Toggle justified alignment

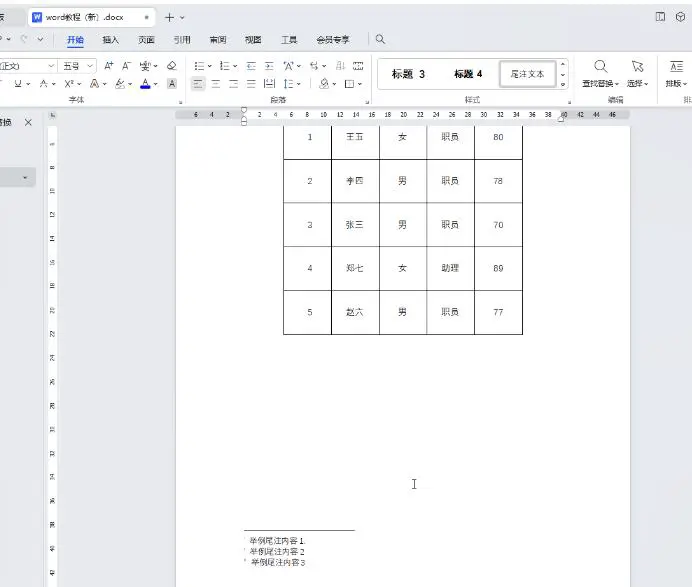251,83
